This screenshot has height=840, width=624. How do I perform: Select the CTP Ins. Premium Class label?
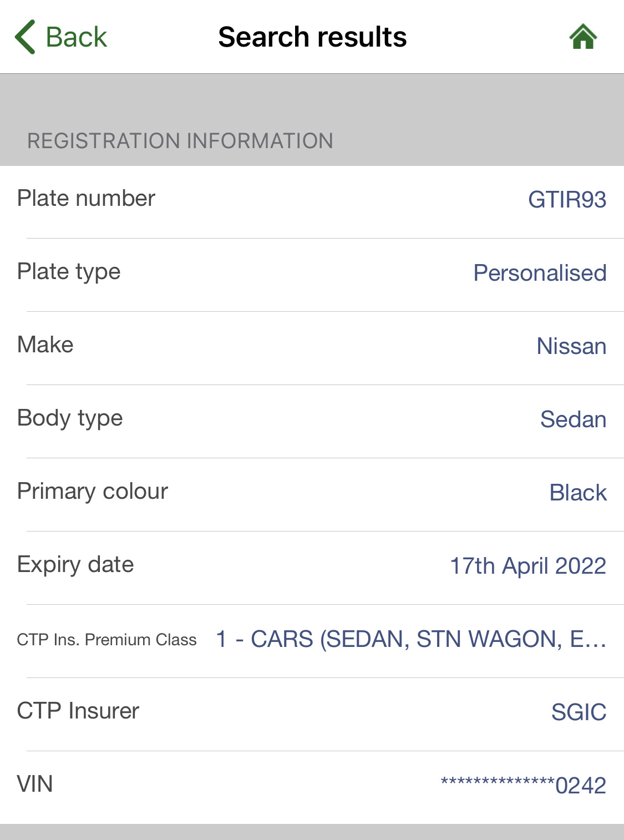coord(106,640)
